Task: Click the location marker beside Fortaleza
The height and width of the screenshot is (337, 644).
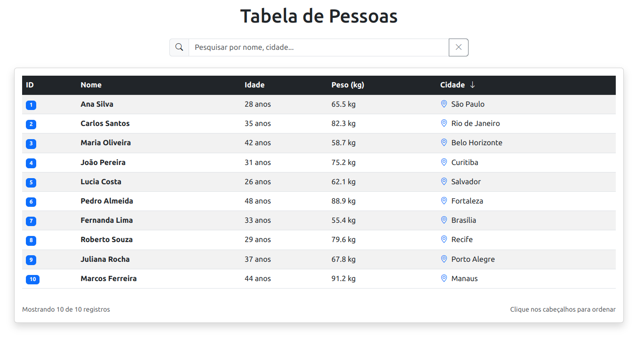Action: pyautogui.click(x=444, y=201)
